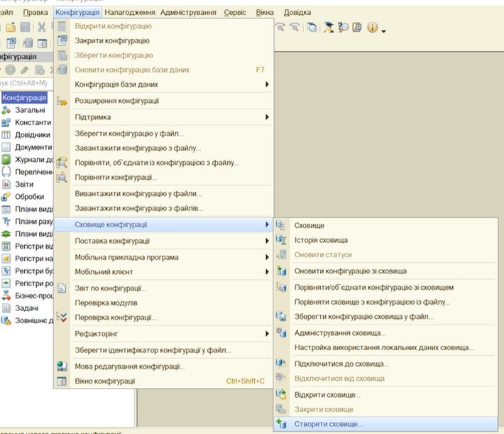Click the Створити сховище icon
Image resolution: width=504 pixels, height=434 pixels.
point(280,424)
